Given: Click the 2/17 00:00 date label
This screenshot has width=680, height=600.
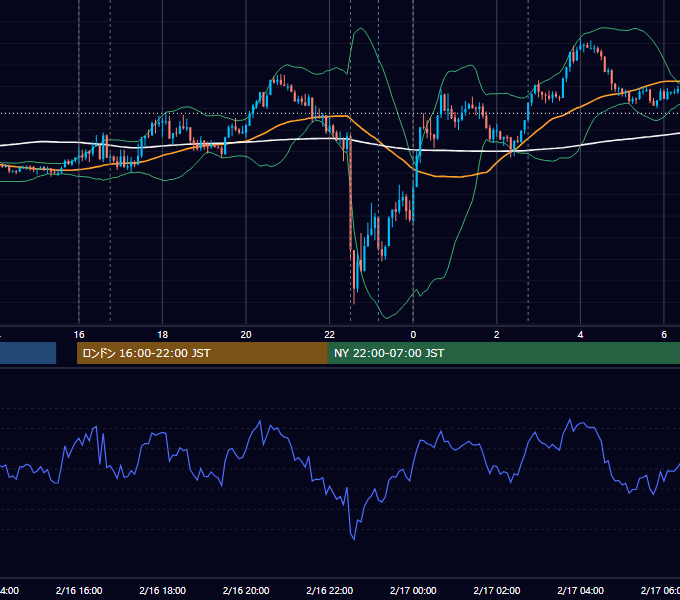Looking at the screenshot, I should [x=413, y=590].
